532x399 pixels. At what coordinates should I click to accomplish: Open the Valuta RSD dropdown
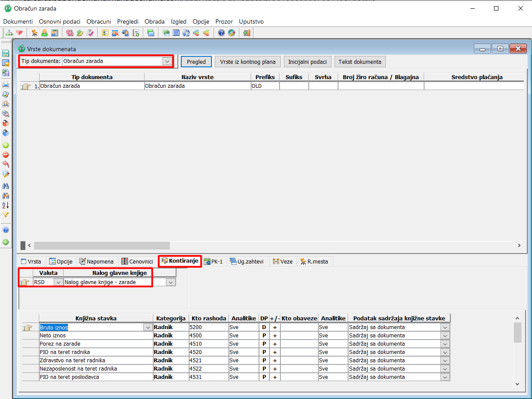[x=58, y=282]
